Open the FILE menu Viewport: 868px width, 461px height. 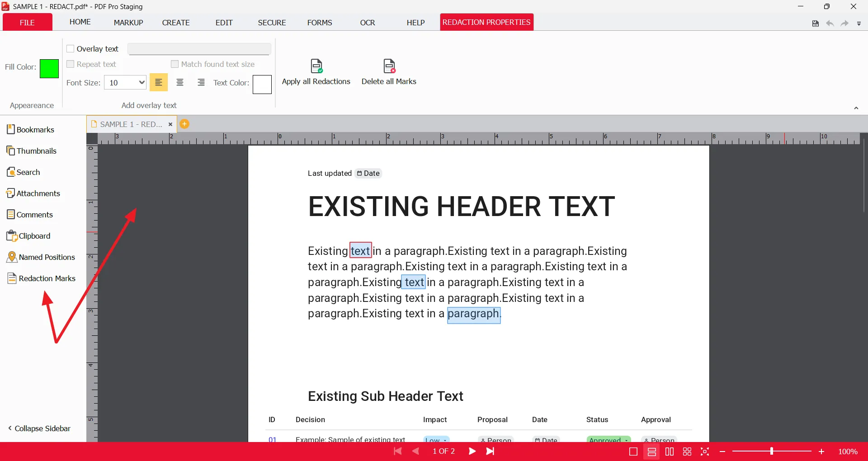(x=27, y=22)
